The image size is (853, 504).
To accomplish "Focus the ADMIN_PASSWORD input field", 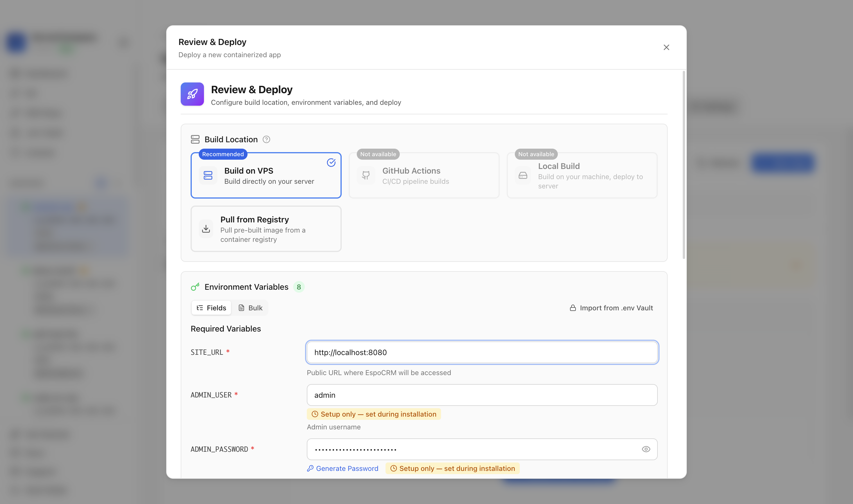I will coord(482,449).
